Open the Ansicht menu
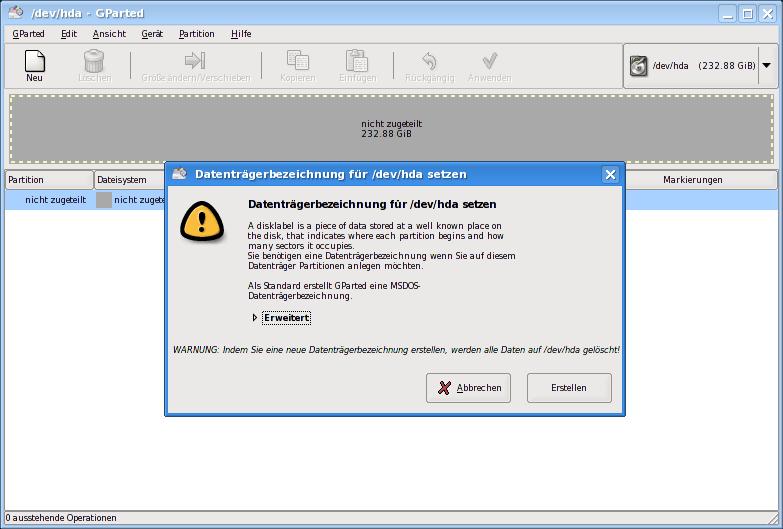 pos(109,33)
